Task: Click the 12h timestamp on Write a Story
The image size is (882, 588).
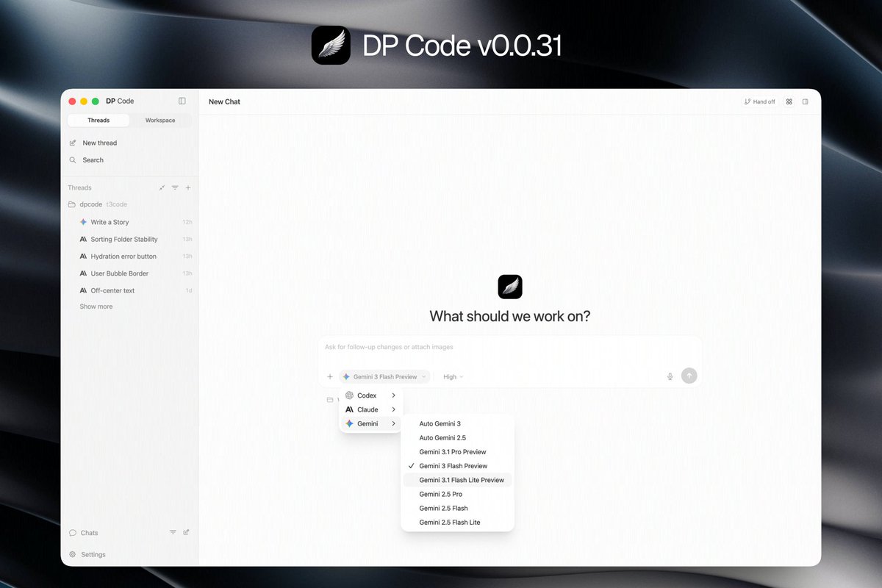Action: click(x=187, y=222)
